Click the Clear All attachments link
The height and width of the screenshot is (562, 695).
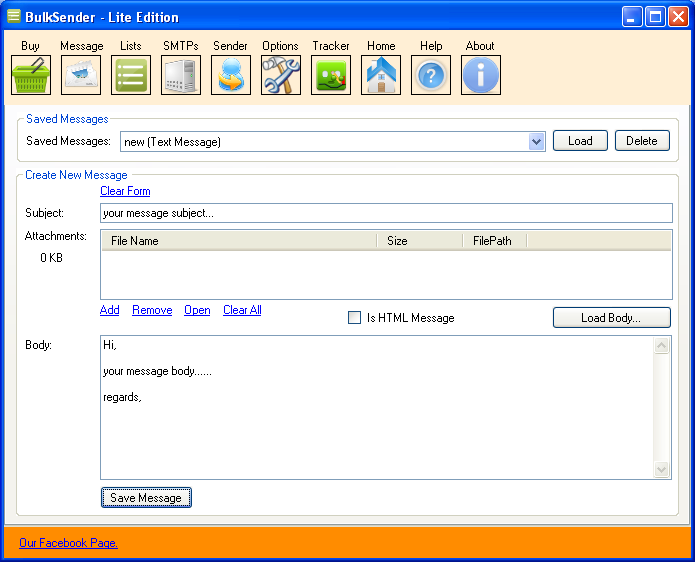point(242,310)
